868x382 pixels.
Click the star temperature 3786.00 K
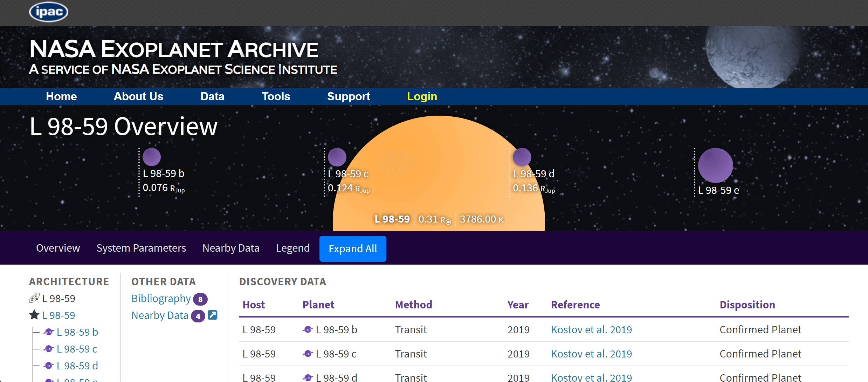pos(482,219)
